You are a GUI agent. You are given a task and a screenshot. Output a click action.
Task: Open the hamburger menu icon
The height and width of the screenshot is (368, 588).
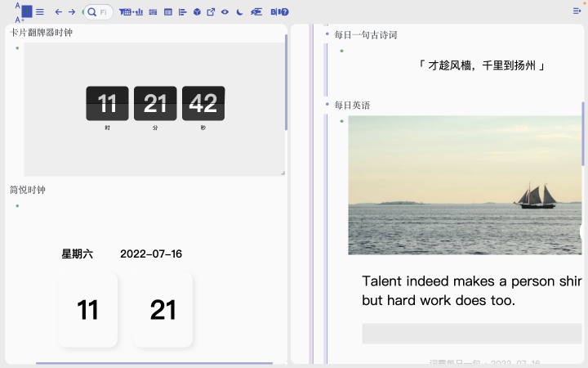pos(40,12)
